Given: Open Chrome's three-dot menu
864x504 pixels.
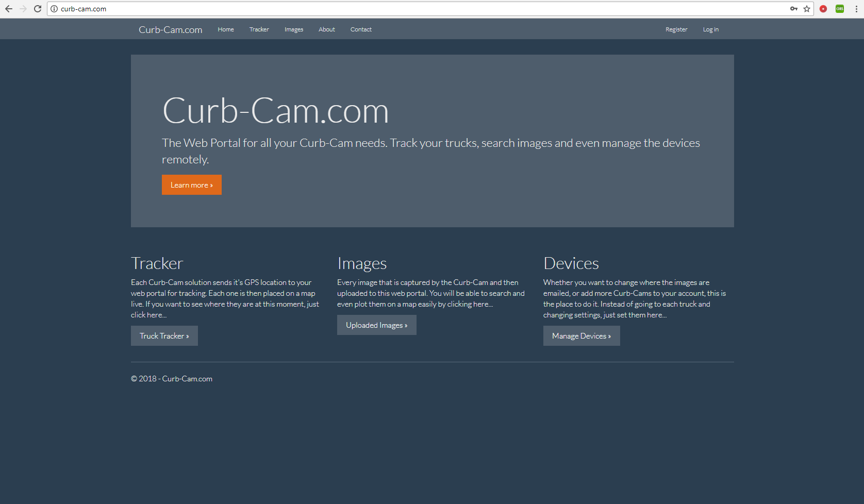Looking at the screenshot, I should click(x=856, y=9).
